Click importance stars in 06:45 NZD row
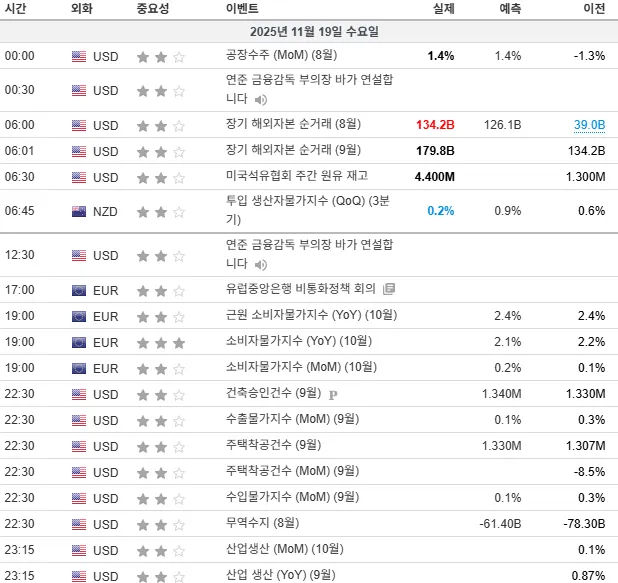 [x=161, y=212]
